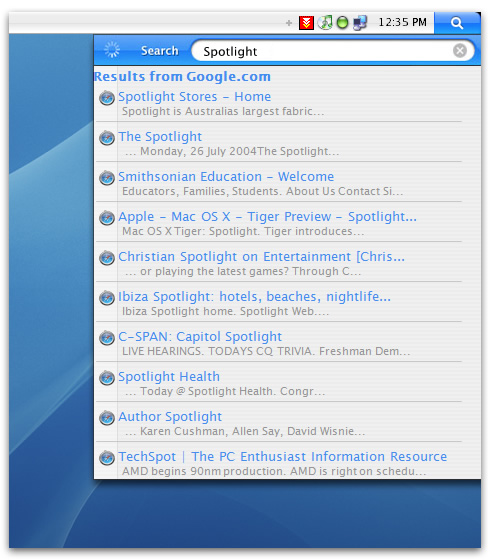Open Apple Mac OS X Tiger Preview result
Image resolution: width=490 pixels, height=560 pixels.
tap(267, 217)
